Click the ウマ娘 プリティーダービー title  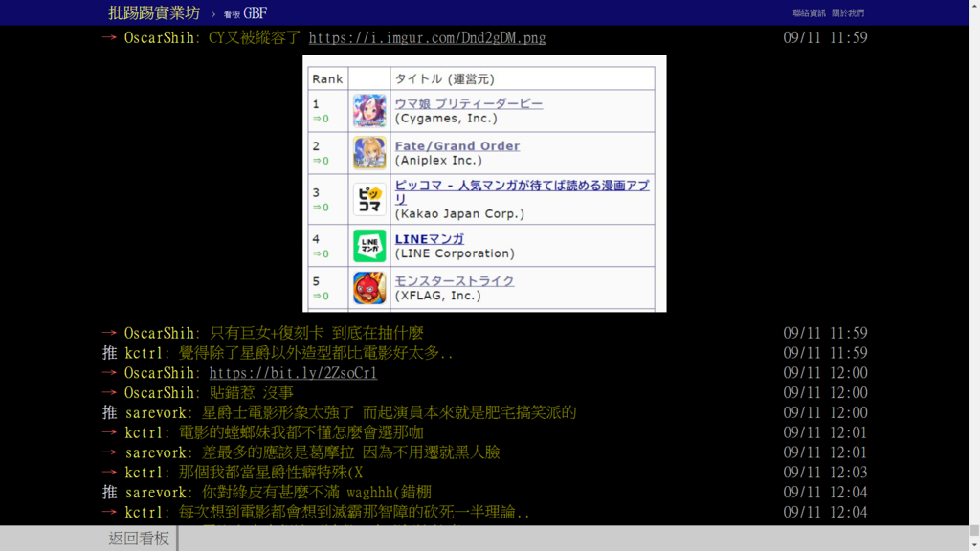tap(469, 103)
